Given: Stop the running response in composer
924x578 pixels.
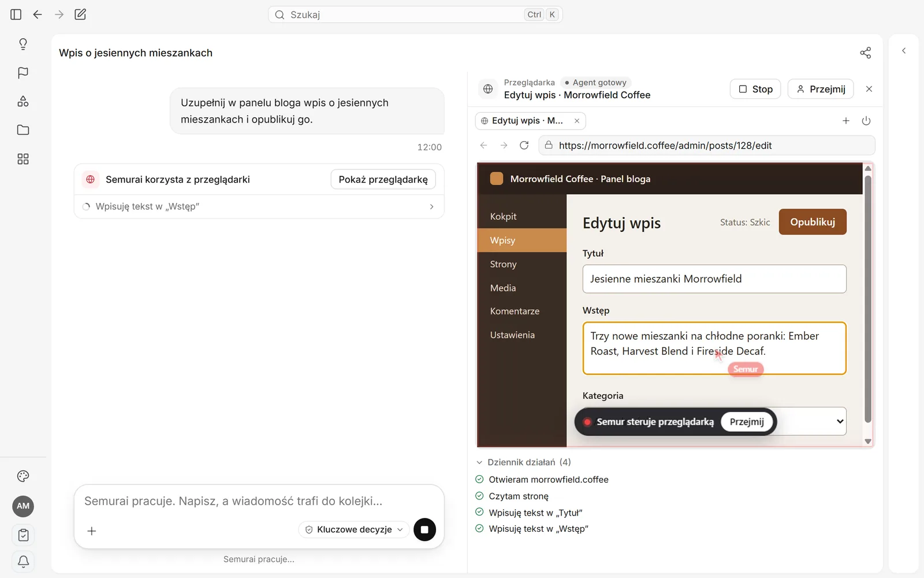Looking at the screenshot, I should 424,529.
